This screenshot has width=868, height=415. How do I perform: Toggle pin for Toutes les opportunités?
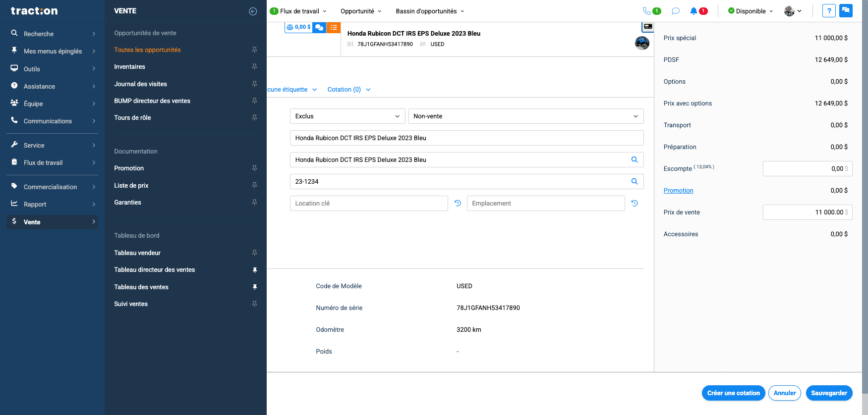pos(254,50)
